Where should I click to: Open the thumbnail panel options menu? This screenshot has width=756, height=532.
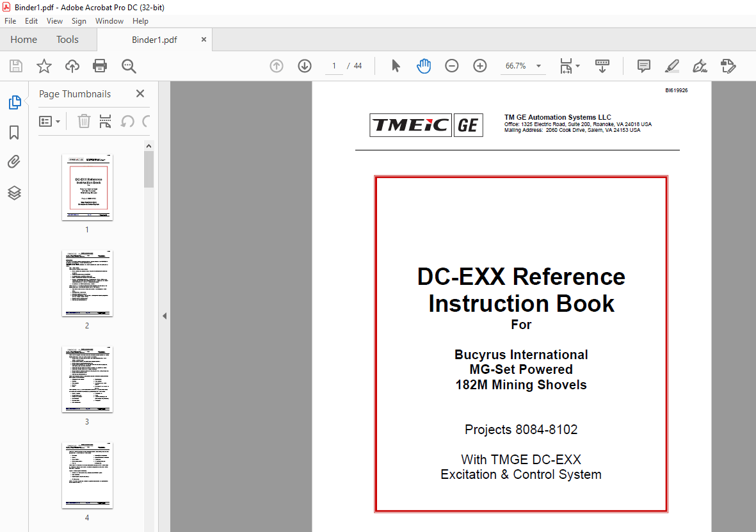click(49, 121)
